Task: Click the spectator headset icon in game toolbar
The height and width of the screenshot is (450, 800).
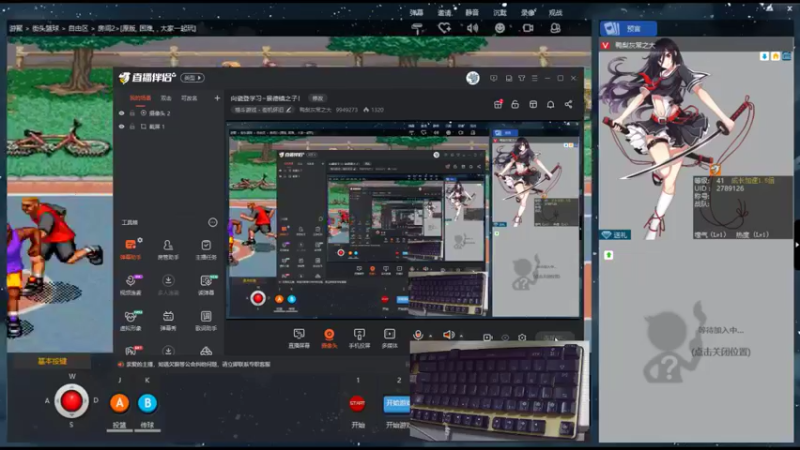Action: [556, 28]
